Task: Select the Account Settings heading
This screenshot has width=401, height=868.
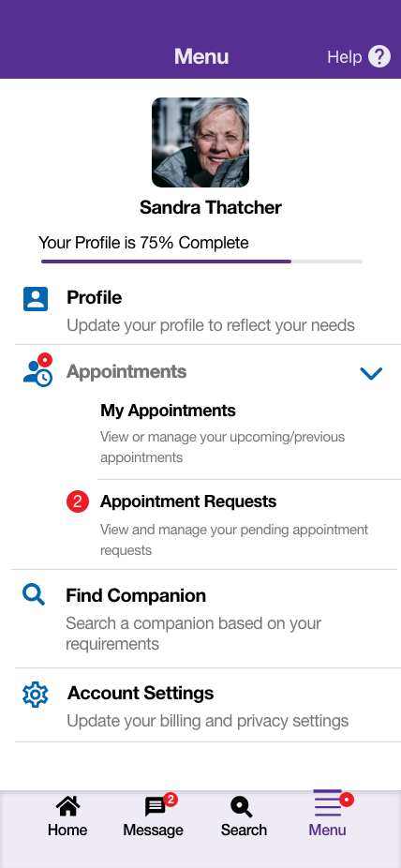Action: 141,693
